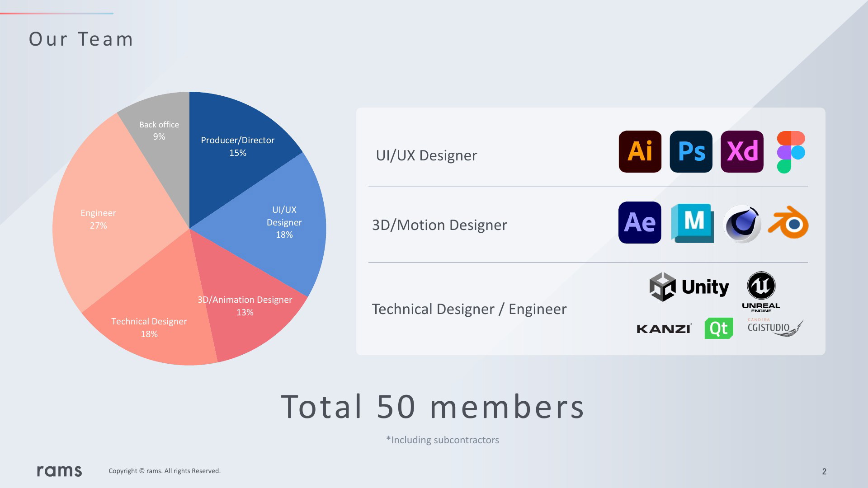Viewport: 868px width, 488px height.
Task: Click the '3D/Motion Designer' row label
Action: (x=439, y=225)
